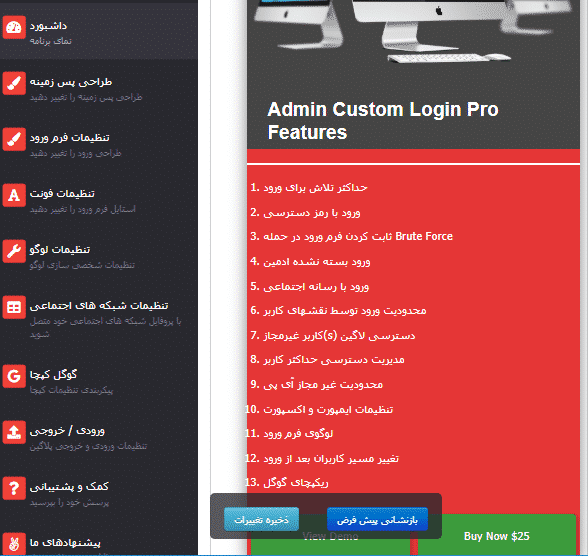The height and width of the screenshot is (556, 588).
Task: Open تنظیمات شبکه های اجتماعی grid icon
Action: (14, 307)
